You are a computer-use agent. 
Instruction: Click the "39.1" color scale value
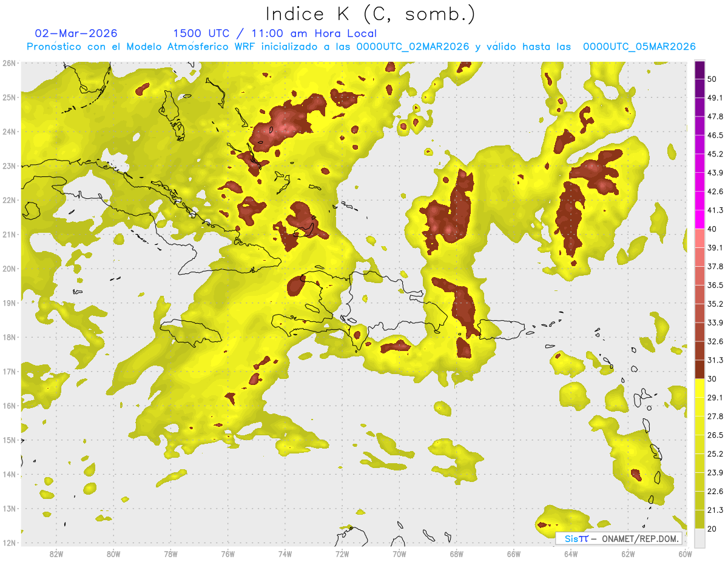(x=715, y=248)
